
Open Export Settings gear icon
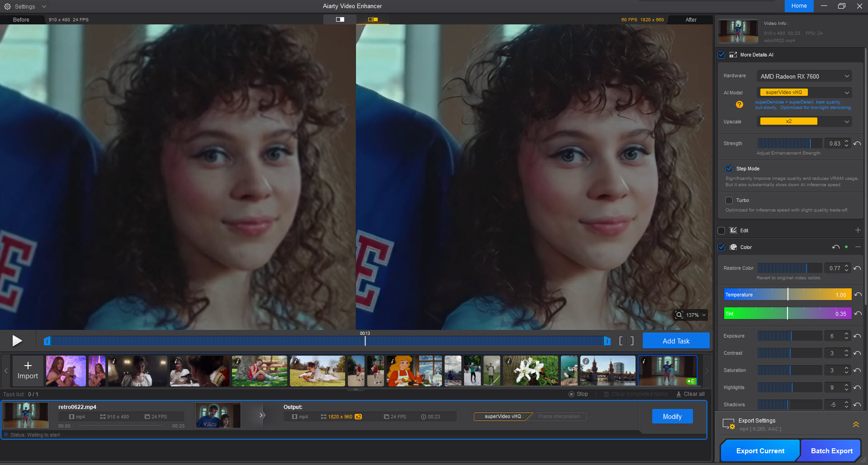tap(729, 424)
